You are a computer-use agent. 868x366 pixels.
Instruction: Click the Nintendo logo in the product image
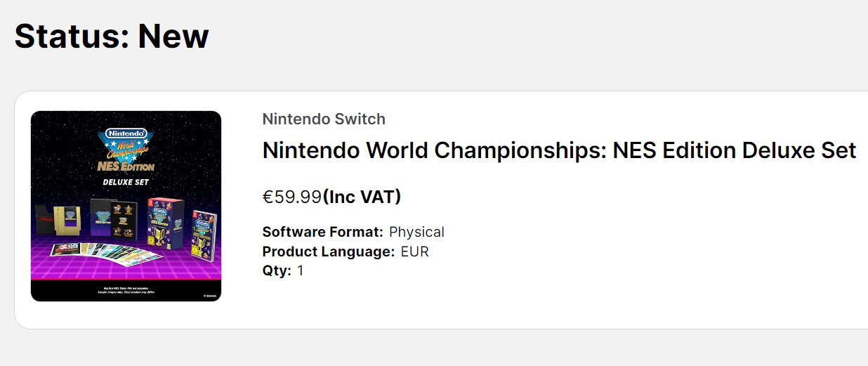pyautogui.click(x=126, y=133)
